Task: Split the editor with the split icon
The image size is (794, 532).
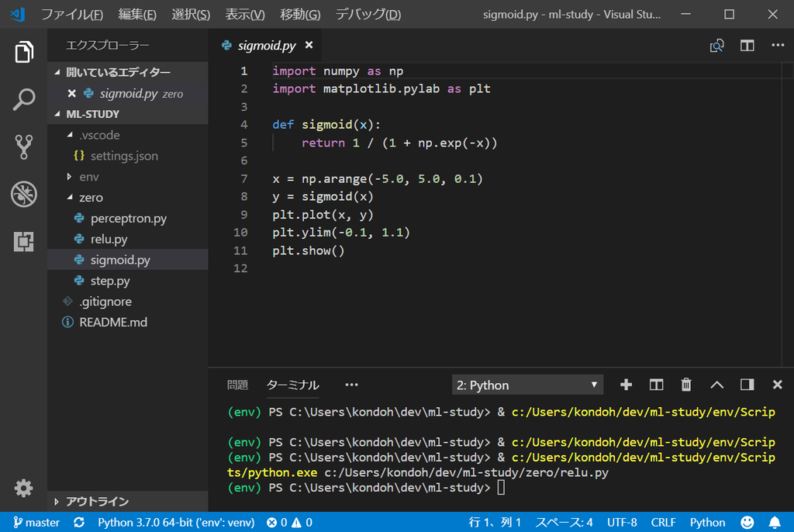Action: coord(747,46)
